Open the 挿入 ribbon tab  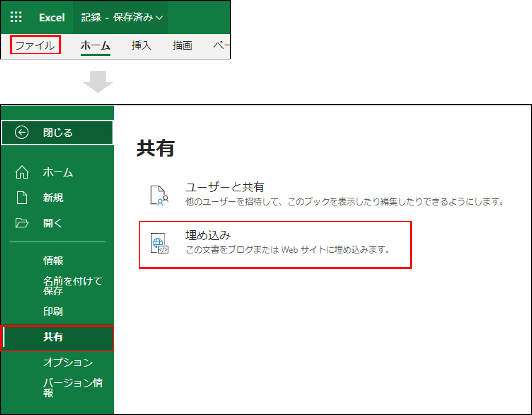(x=141, y=45)
